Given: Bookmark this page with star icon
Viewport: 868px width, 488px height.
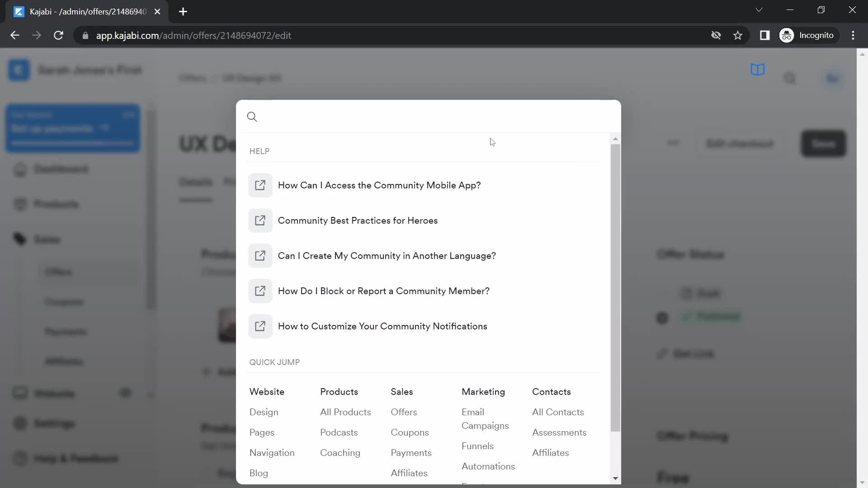Looking at the screenshot, I should 738,35.
